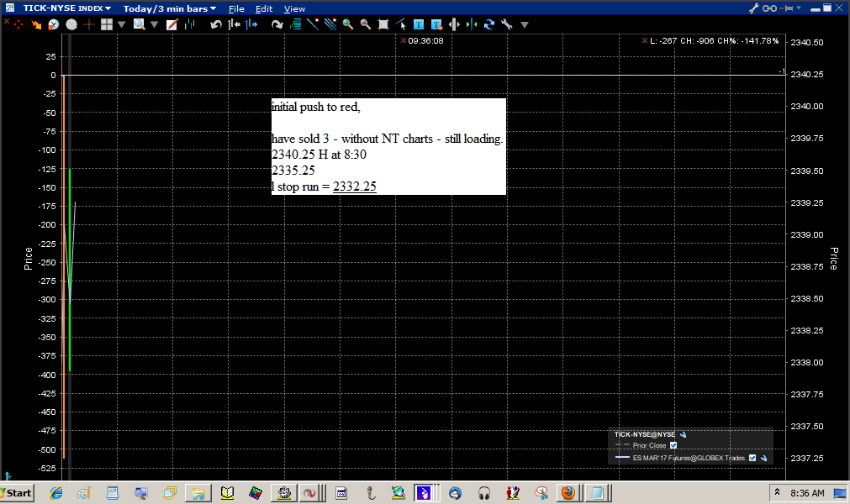
Task: Click the headphones icon in taskbar
Action: pyautogui.click(x=484, y=493)
